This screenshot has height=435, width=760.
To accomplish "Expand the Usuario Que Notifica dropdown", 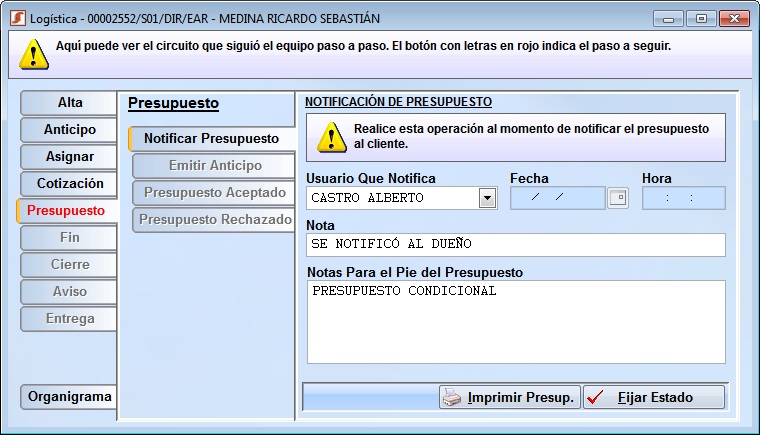I will click(x=487, y=198).
